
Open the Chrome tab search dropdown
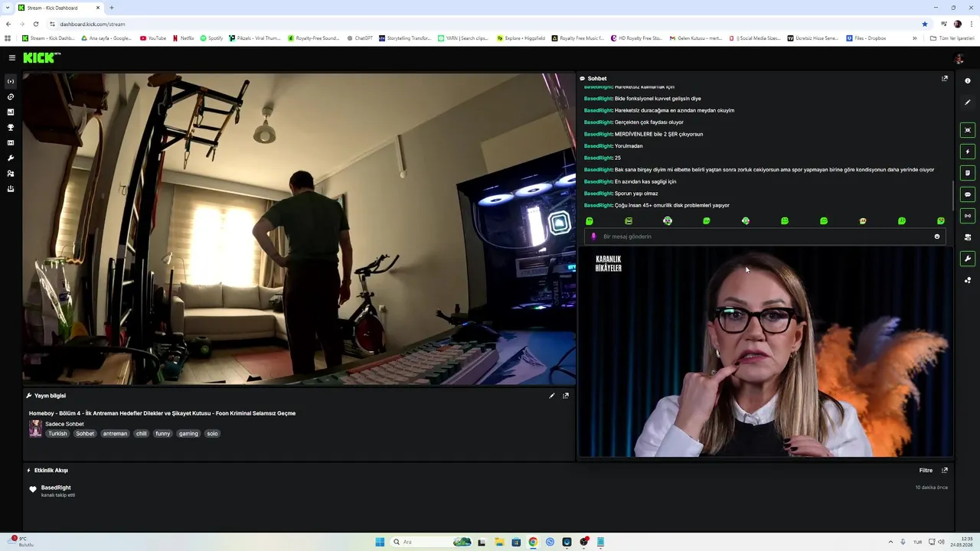[8, 8]
